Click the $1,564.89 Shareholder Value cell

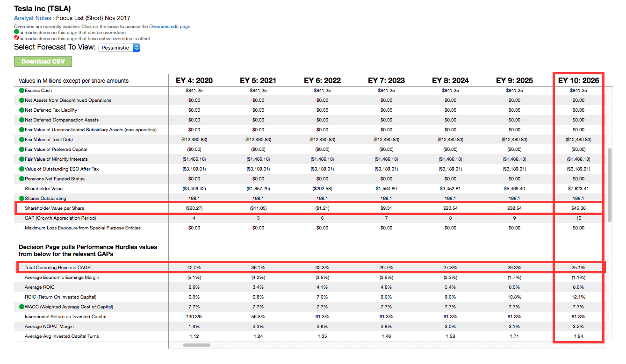click(x=386, y=189)
